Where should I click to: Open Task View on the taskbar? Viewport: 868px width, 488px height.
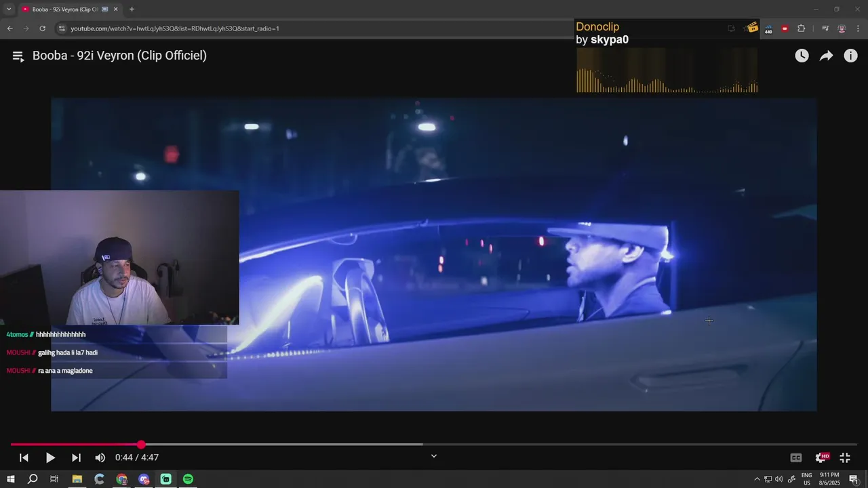(x=54, y=479)
